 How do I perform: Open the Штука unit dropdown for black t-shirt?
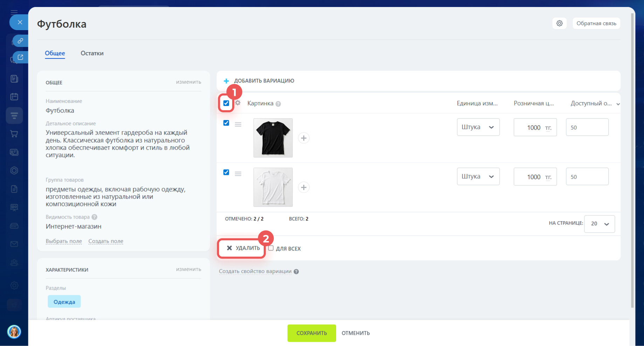click(478, 127)
